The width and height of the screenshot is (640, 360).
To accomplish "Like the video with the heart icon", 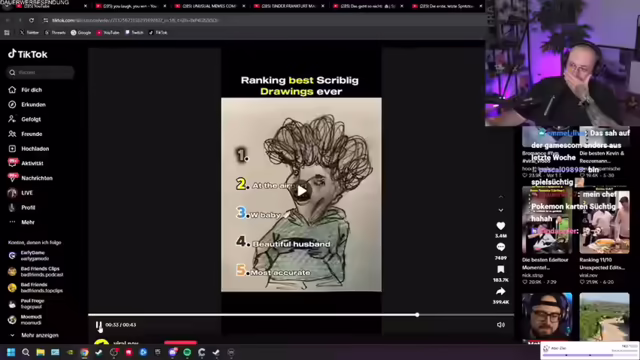I will tap(500, 226).
